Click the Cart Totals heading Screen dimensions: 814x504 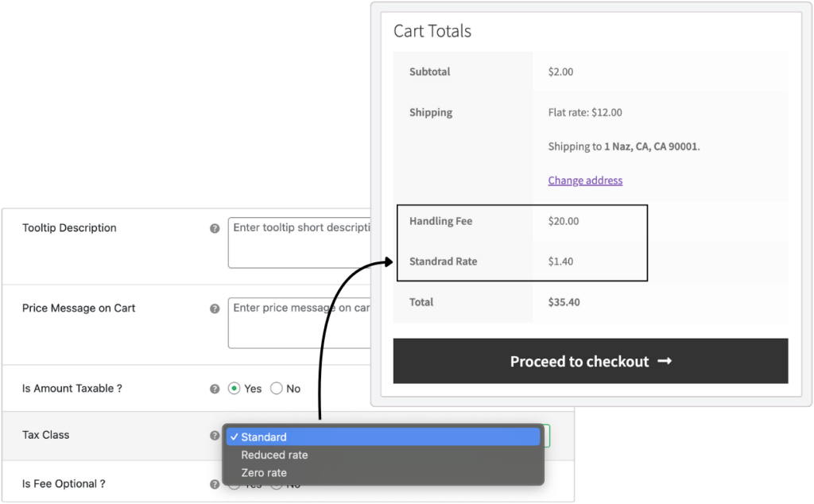pyautogui.click(x=432, y=32)
